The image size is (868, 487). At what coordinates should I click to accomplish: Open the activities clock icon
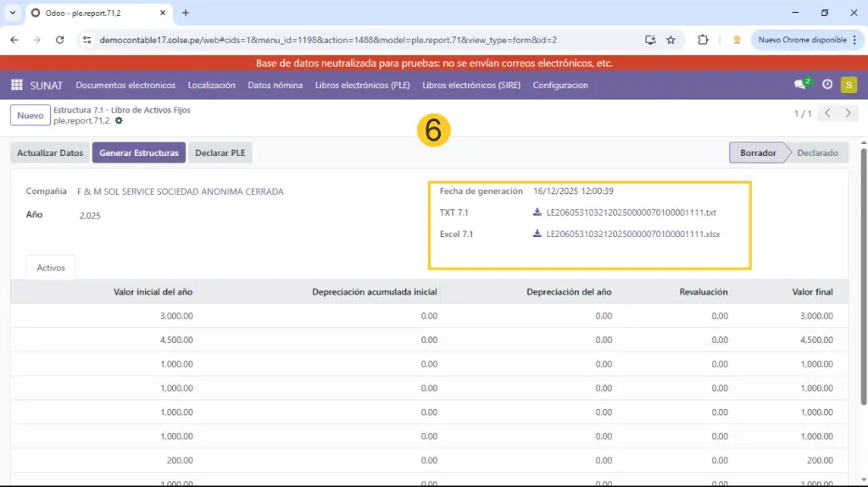pyautogui.click(x=827, y=85)
